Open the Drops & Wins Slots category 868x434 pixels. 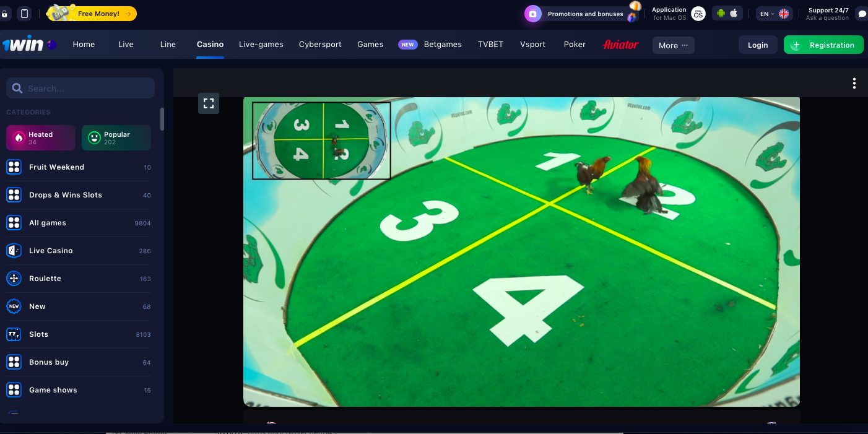(x=79, y=195)
